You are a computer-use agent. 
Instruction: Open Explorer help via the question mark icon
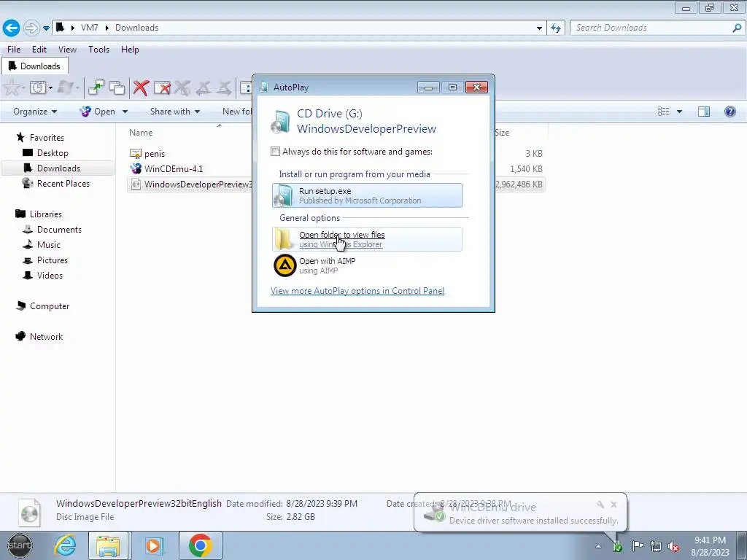pyautogui.click(x=729, y=112)
